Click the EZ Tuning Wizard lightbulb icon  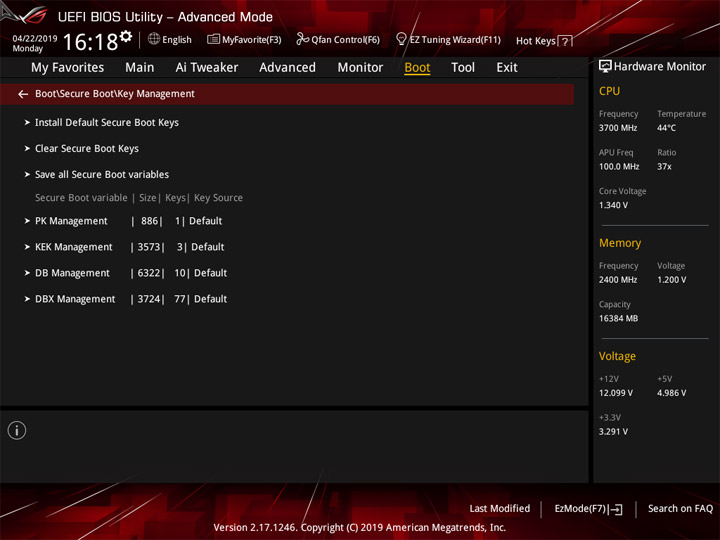point(401,39)
